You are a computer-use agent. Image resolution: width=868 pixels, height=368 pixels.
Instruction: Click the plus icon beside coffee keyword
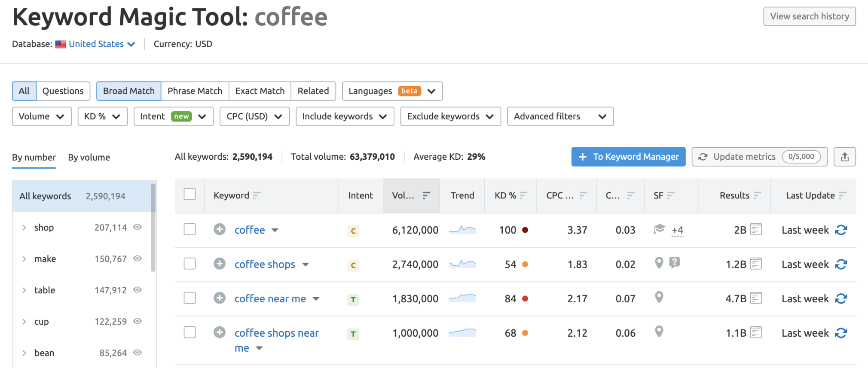(220, 229)
